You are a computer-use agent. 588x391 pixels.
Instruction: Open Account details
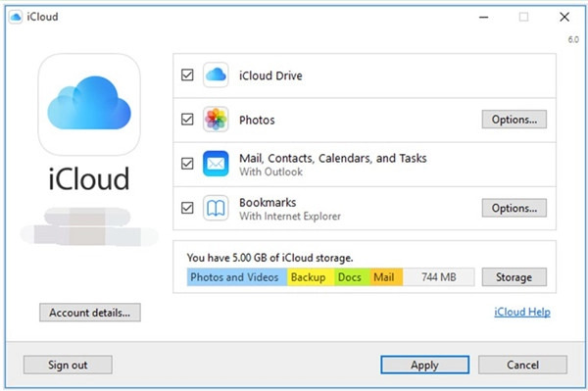click(x=90, y=313)
